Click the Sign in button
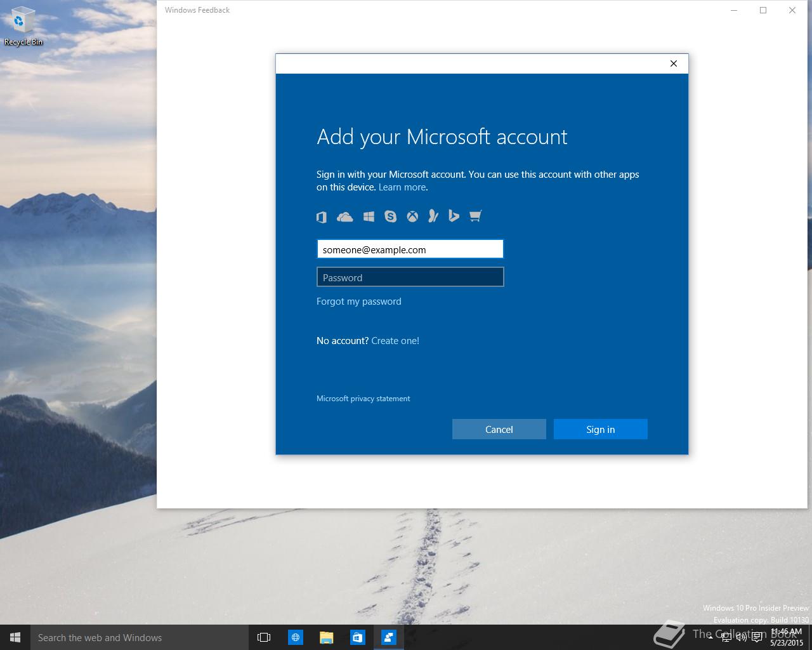The height and width of the screenshot is (650, 812). pos(600,429)
